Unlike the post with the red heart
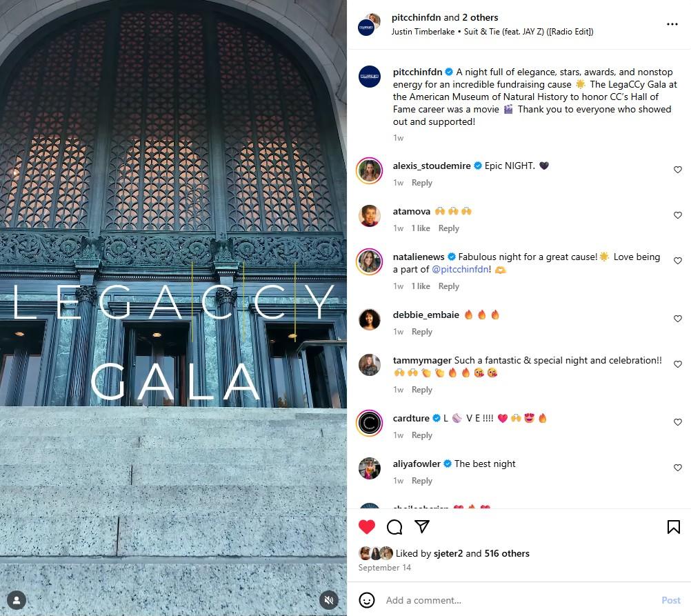691x616 pixels. [366, 526]
